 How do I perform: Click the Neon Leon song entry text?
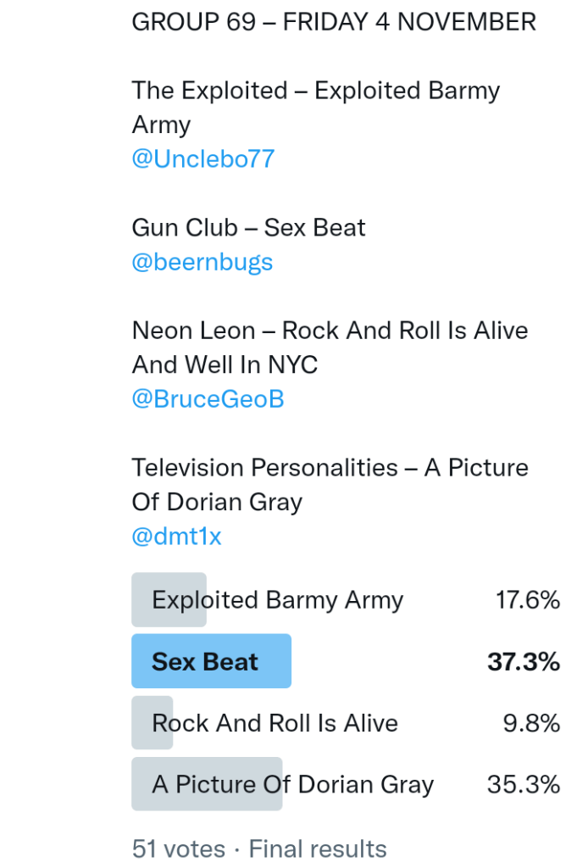pyautogui.click(x=330, y=331)
